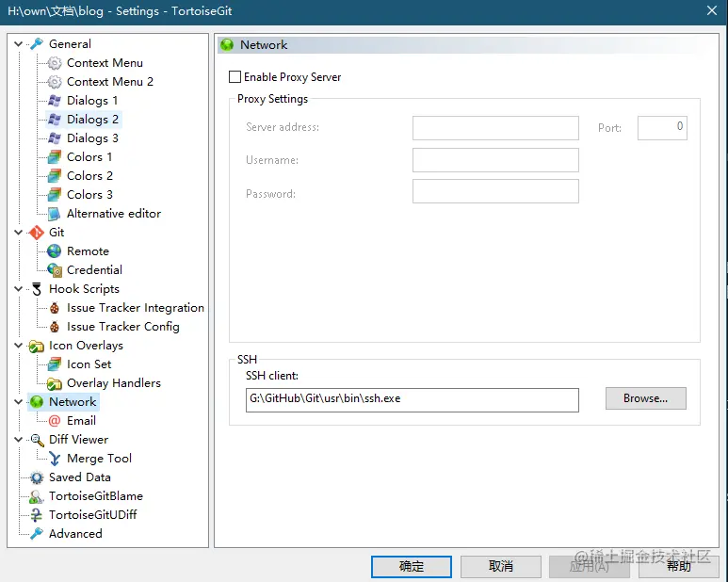
Task: Click the SSH client path field
Action: point(413,400)
